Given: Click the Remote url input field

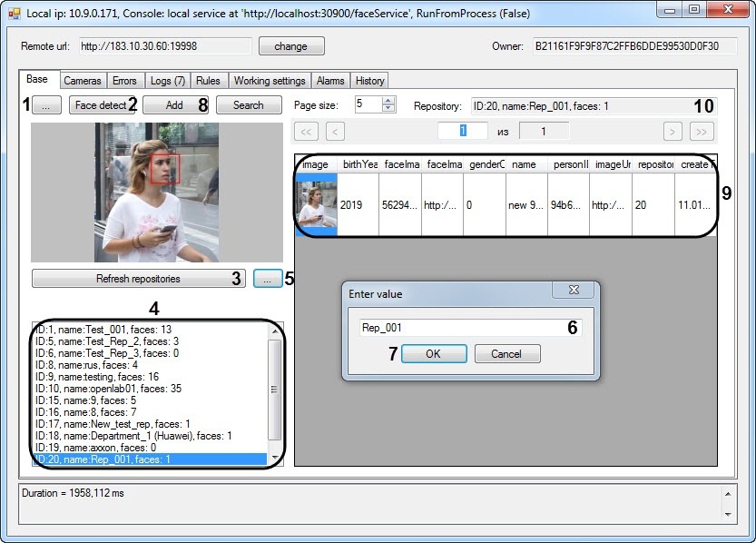Looking at the screenshot, I should point(165,46).
